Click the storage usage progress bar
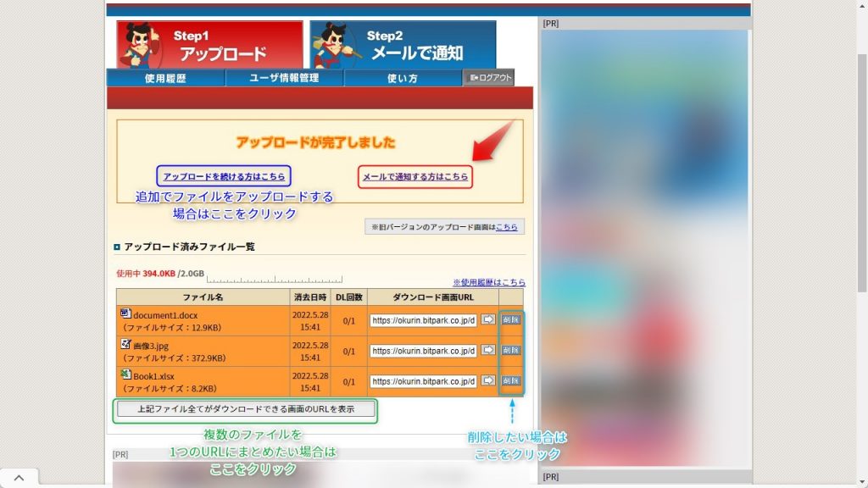This screenshot has width=868, height=488. [275, 278]
